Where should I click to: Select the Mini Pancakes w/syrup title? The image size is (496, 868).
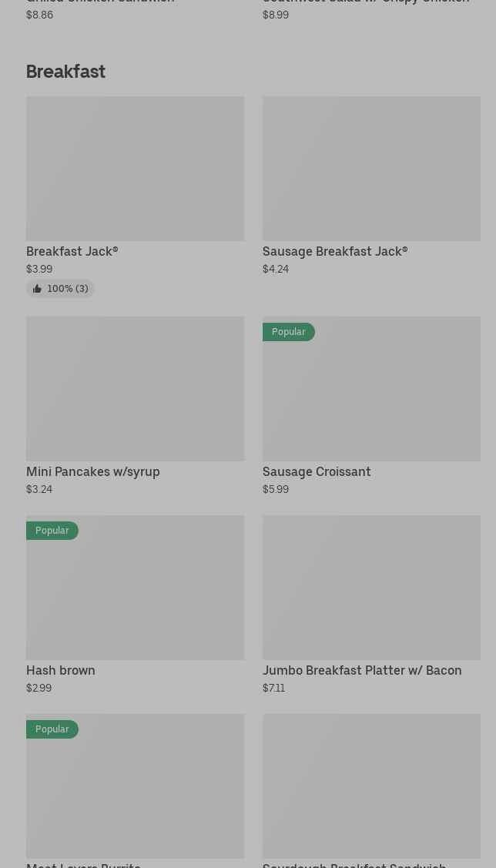(x=93, y=471)
